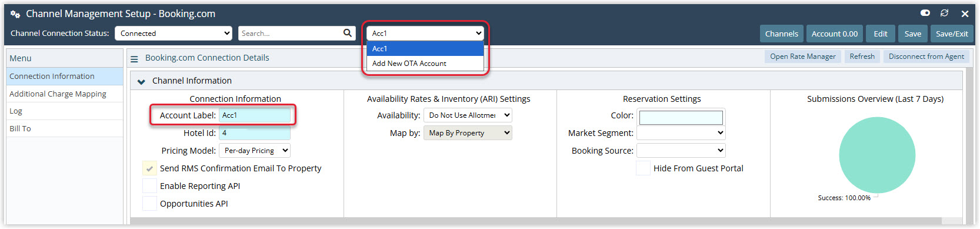The height and width of the screenshot is (229, 980).
Task: Click the search magnifier icon
Action: click(x=348, y=33)
